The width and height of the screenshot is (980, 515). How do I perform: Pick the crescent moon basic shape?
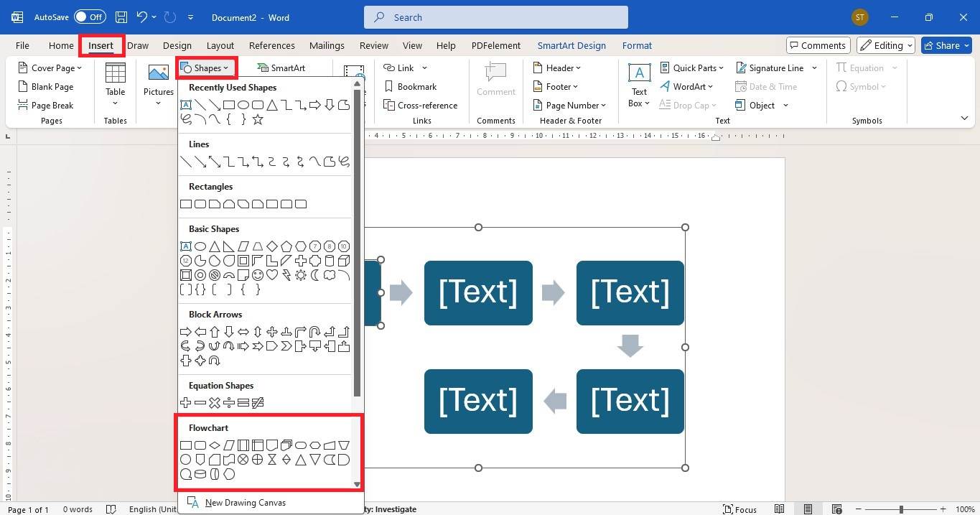coord(315,275)
